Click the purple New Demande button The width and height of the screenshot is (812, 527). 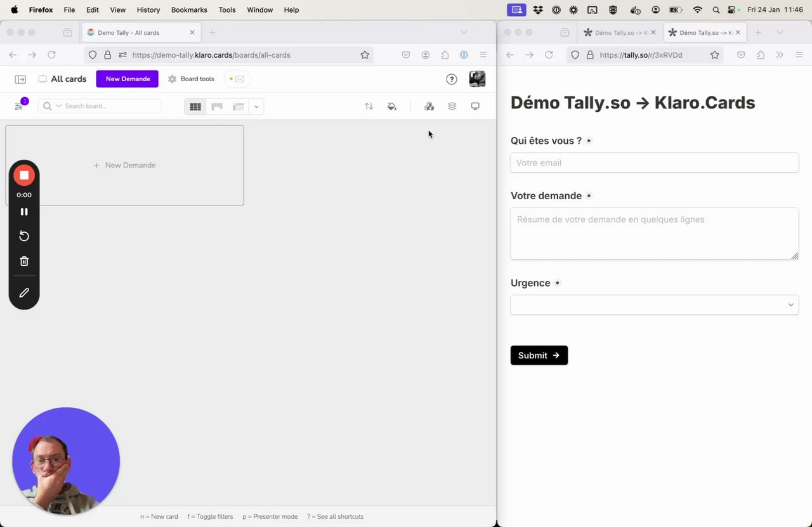pyautogui.click(x=128, y=79)
